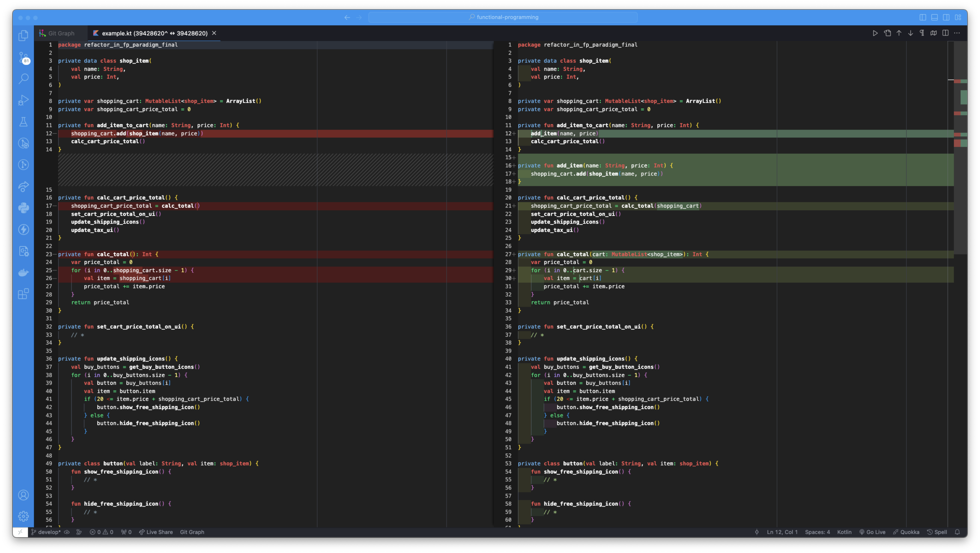Open More Actions ellipsis menu
Viewport: 980px width, 553px height.
[957, 33]
